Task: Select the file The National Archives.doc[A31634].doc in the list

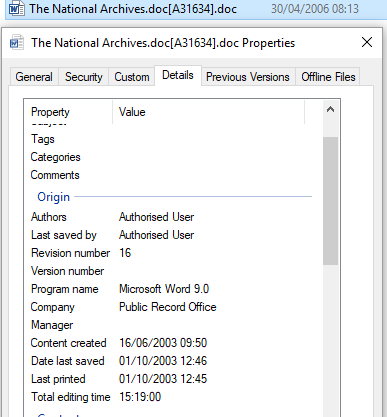Action: [x=133, y=9]
